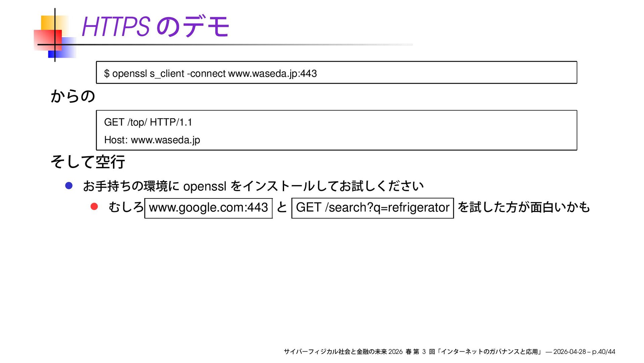Click the boxed GET /search?q=refrigerator text
This screenshot has height=363, width=644.
click(372, 208)
